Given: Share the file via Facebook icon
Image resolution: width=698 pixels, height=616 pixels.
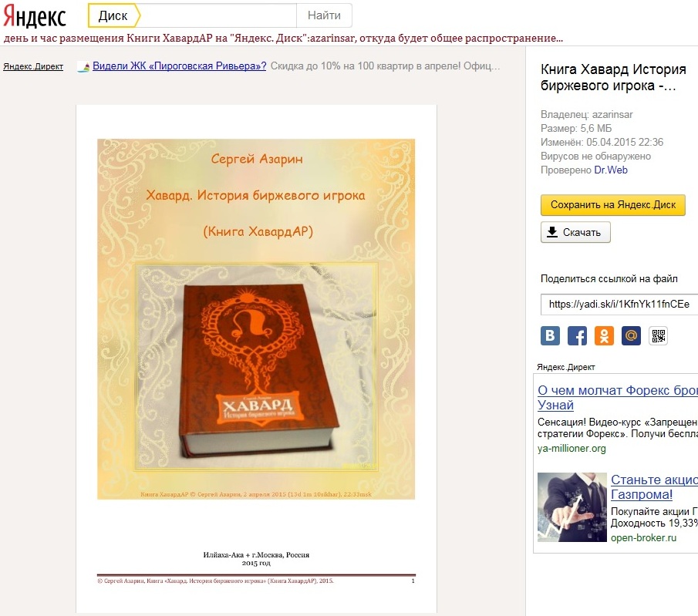Looking at the screenshot, I should [x=577, y=335].
